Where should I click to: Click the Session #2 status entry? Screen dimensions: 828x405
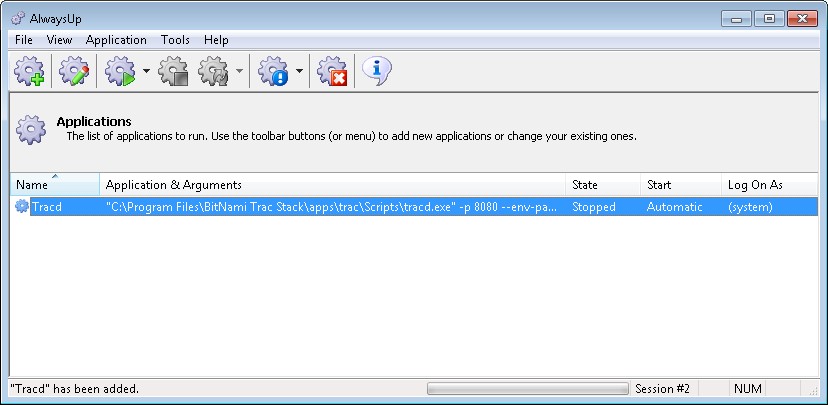[663, 389]
